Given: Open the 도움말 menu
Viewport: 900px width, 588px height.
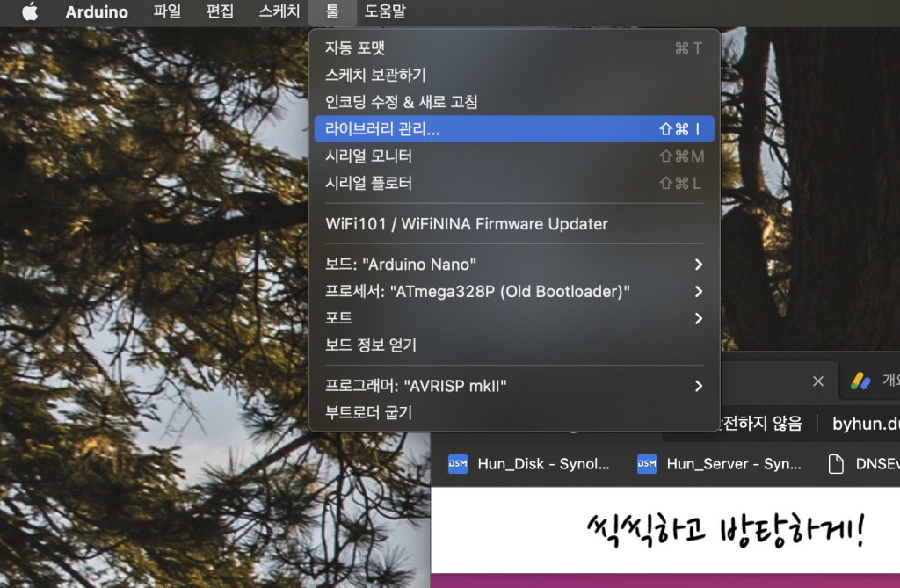Looking at the screenshot, I should point(385,11).
